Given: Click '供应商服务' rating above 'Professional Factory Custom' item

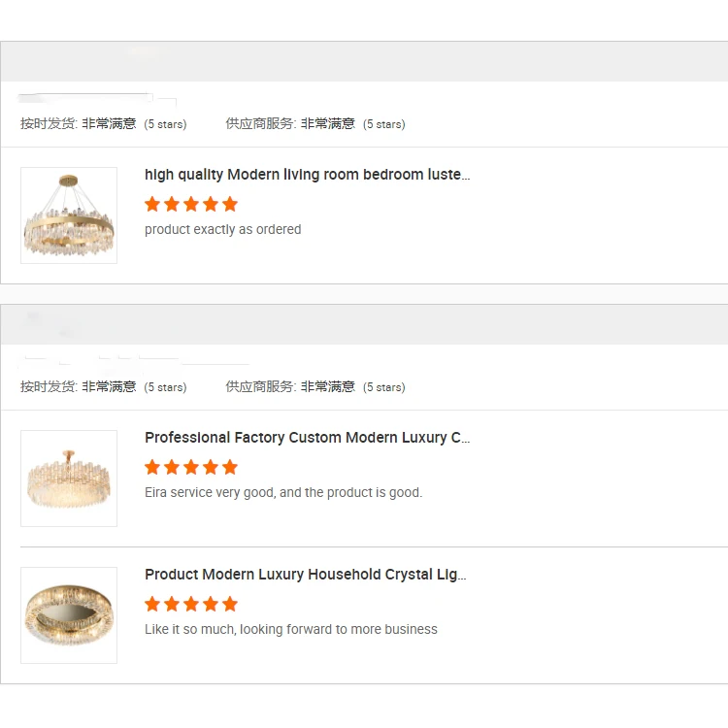Looking at the screenshot, I should tap(315, 387).
